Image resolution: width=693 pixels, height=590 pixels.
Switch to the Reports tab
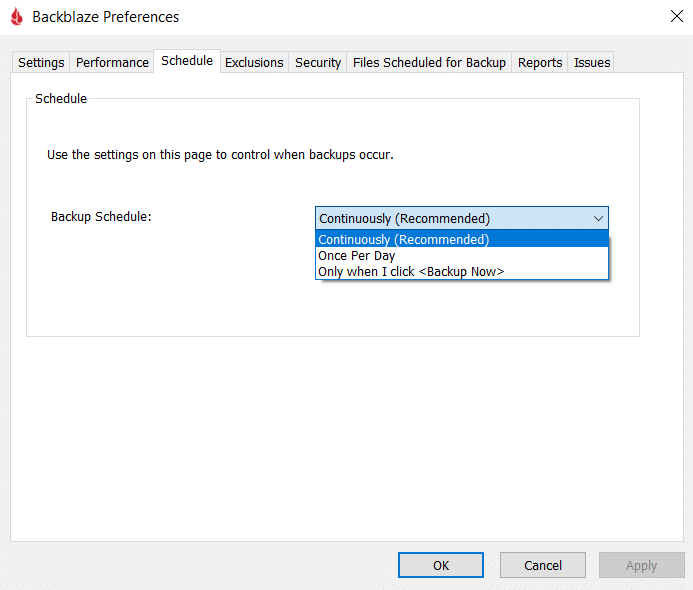(x=540, y=62)
